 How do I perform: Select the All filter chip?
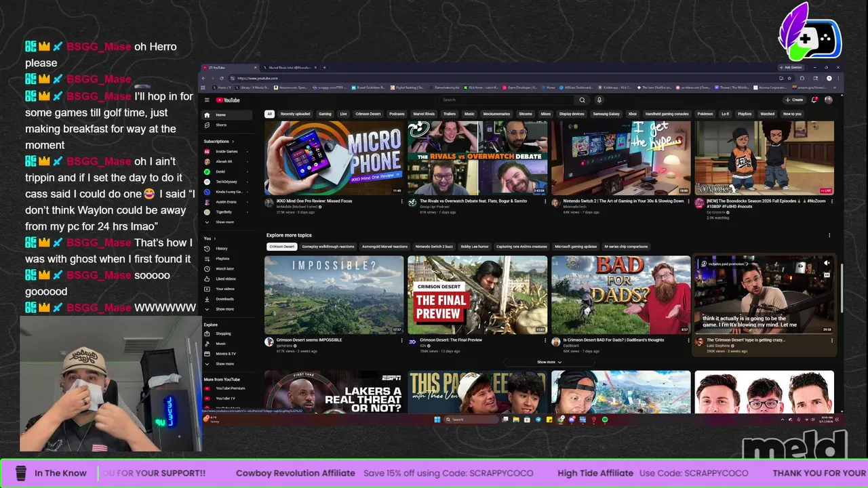pos(269,114)
